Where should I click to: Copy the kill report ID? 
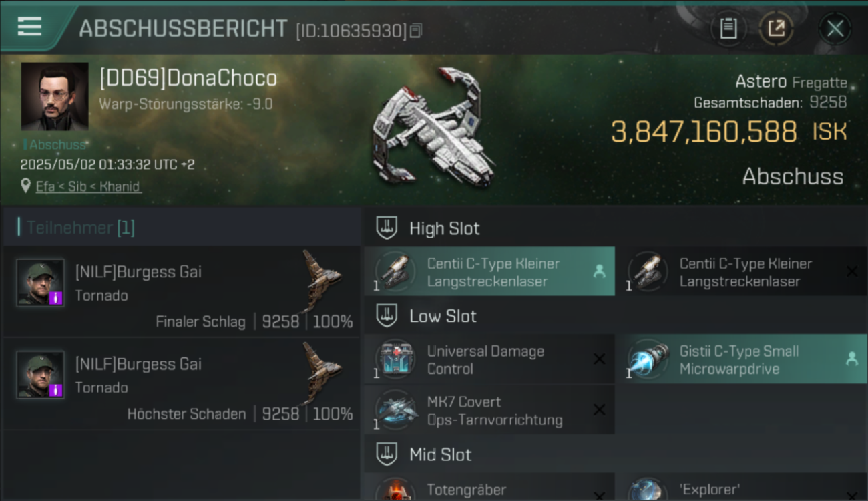click(x=416, y=31)
